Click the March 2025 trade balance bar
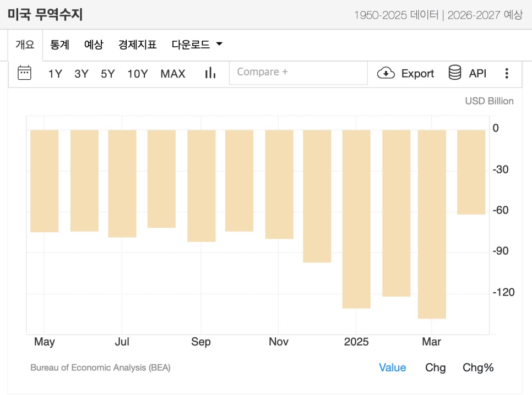The height and width of the screenshot is (395, 532). [x=432, y=224]
